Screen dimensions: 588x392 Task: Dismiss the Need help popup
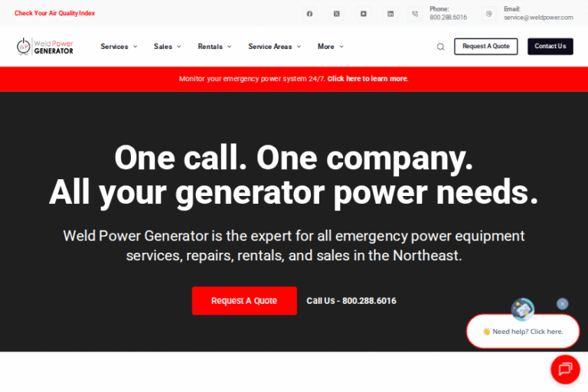[x=563, y=304]
